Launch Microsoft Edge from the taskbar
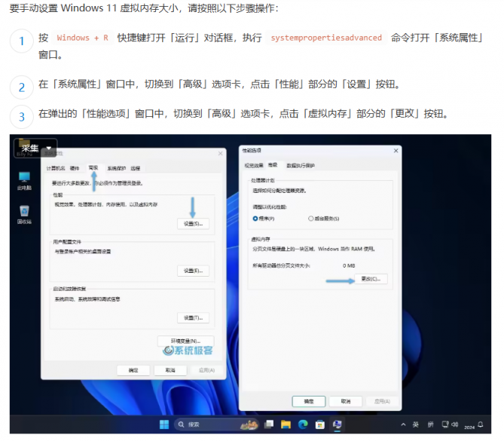Screen dimensions: 504x441 [x=304, y=424]
